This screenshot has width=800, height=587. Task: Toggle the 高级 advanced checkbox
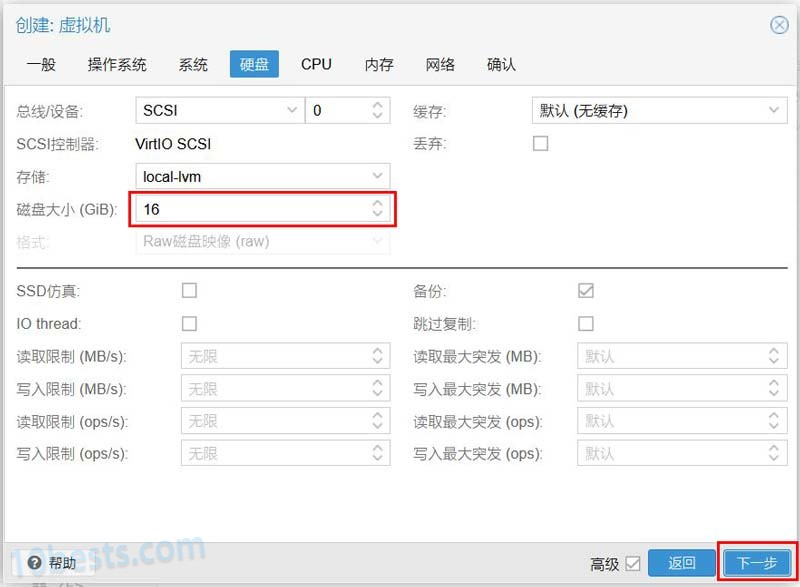click(x=633, y=564)
